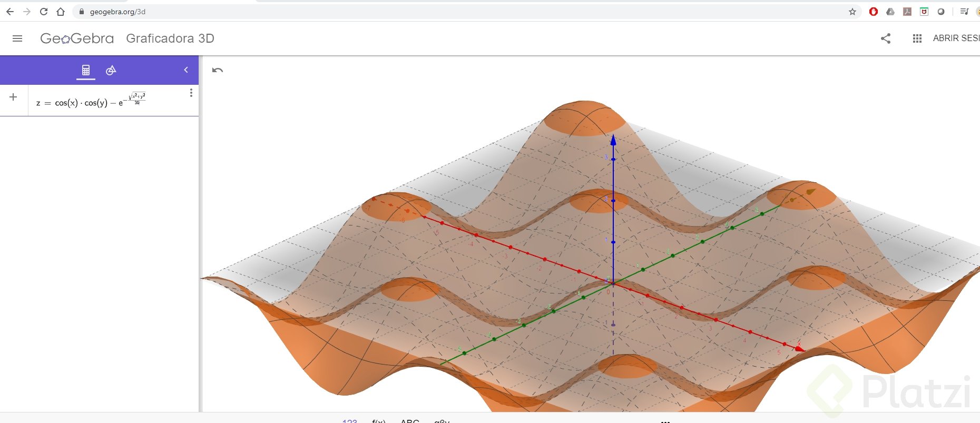The height and width of the screenshot is (423, 980).
Task: Open the Google Drive extension
Action: tap(890, 12)
